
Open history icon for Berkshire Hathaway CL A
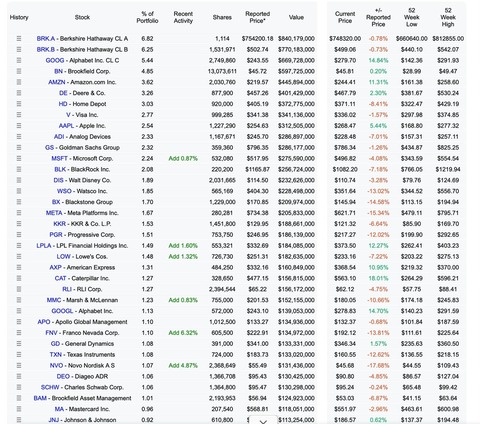click(x=19, y=39)
